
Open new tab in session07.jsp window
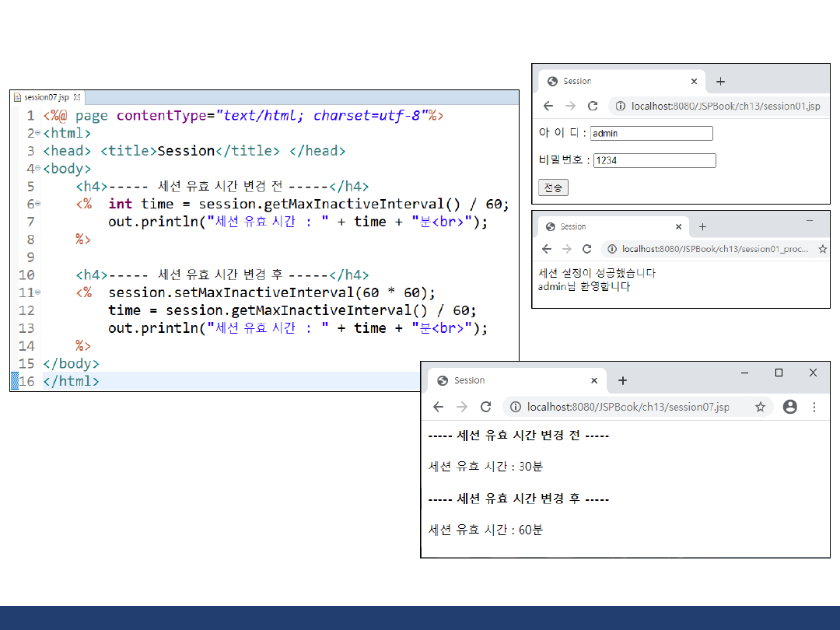coord(622,380)
